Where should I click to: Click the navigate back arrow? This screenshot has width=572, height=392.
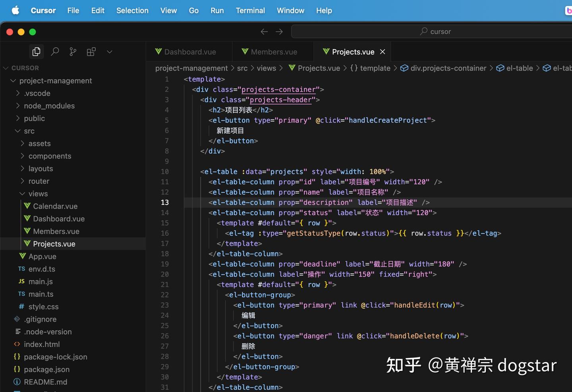point(264,31)
